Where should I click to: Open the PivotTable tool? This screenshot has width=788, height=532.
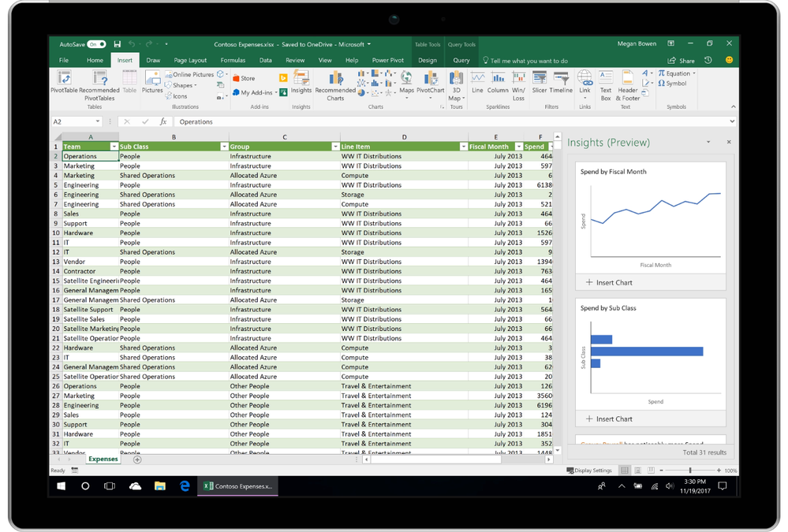pyautogui.click(x=64, y=82)
